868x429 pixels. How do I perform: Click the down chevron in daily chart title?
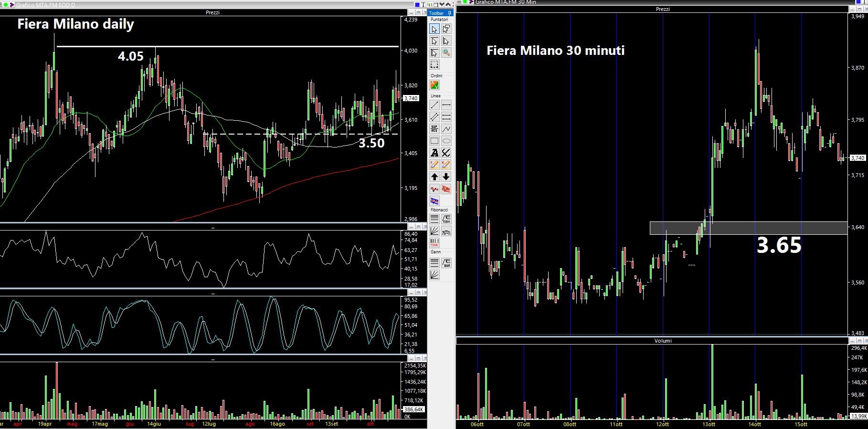[x=442, y=5]
